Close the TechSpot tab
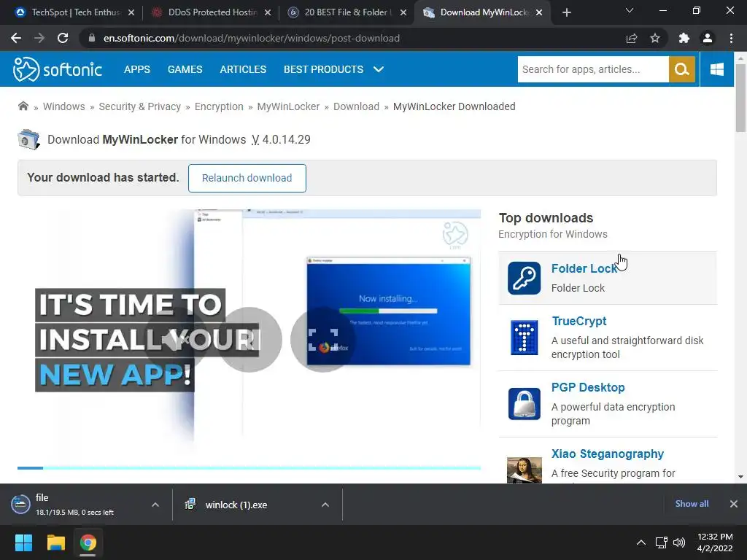Image resolution: width=747 pixels, height=560 pixels. tap(131, 12)
